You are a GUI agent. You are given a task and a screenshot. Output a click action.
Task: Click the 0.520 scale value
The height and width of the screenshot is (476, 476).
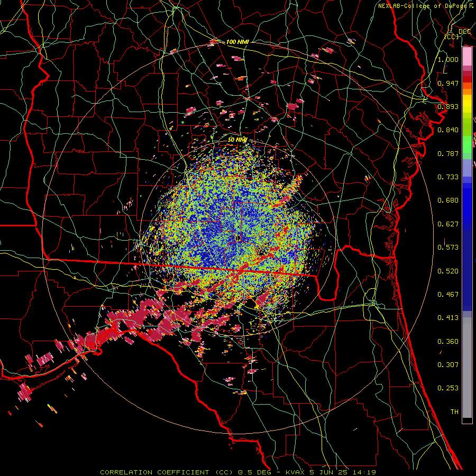point(448,271)
